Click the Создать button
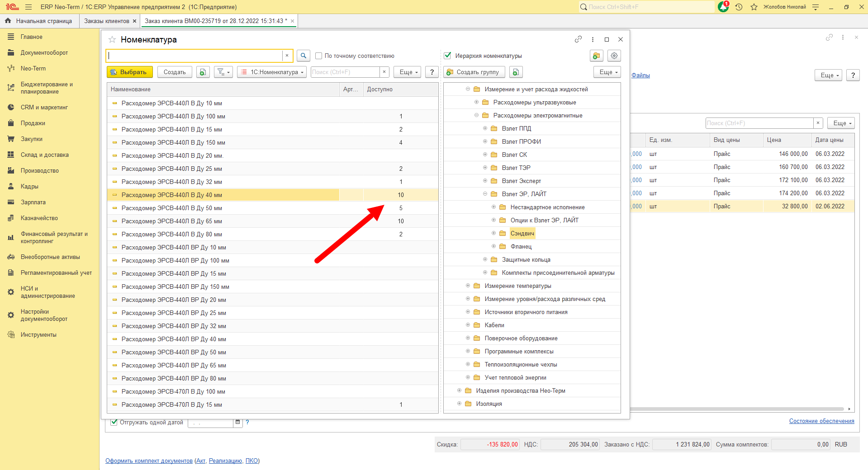 point(175,72)
